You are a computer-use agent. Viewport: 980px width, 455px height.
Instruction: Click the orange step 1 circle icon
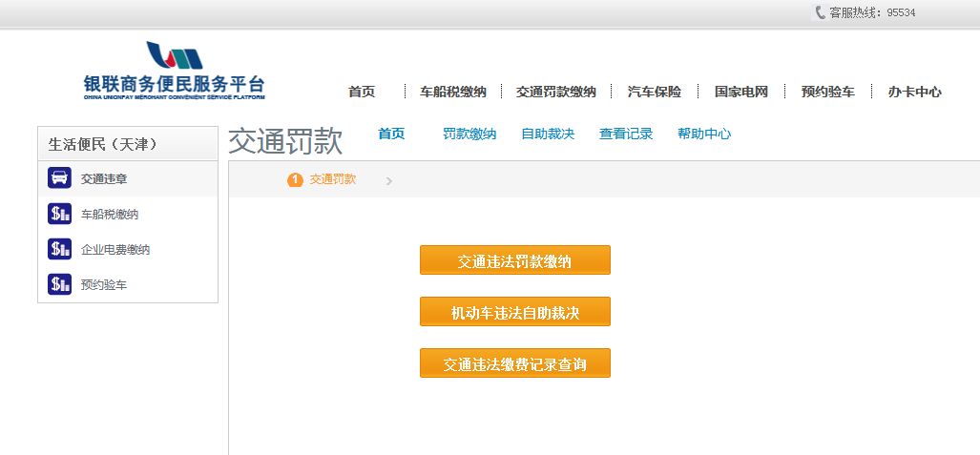(295, 180)
